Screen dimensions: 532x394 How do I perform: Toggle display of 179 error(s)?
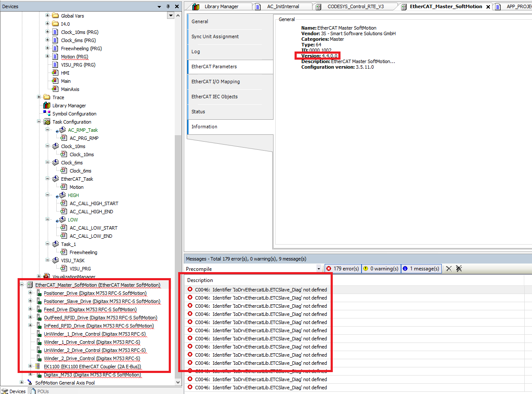[x=342, y=268]
